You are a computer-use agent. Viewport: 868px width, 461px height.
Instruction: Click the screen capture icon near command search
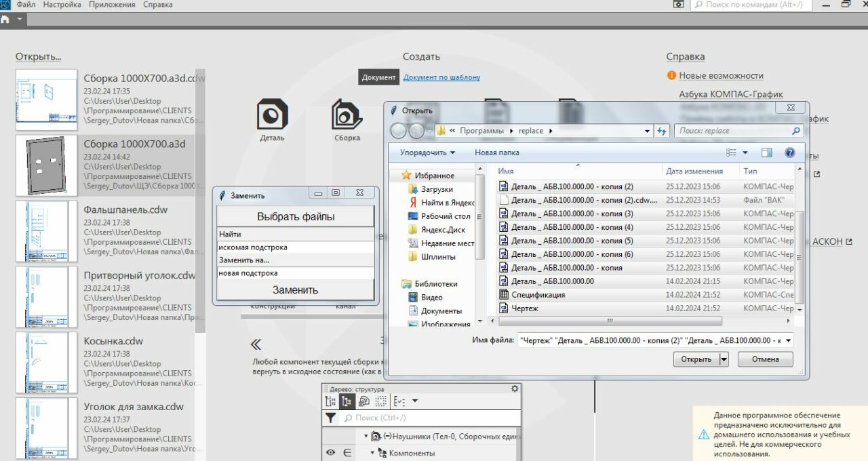tap(678, 5)
